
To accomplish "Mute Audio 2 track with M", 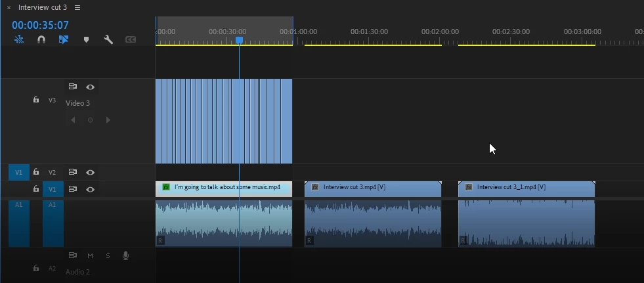I will [x=90, y=255].
